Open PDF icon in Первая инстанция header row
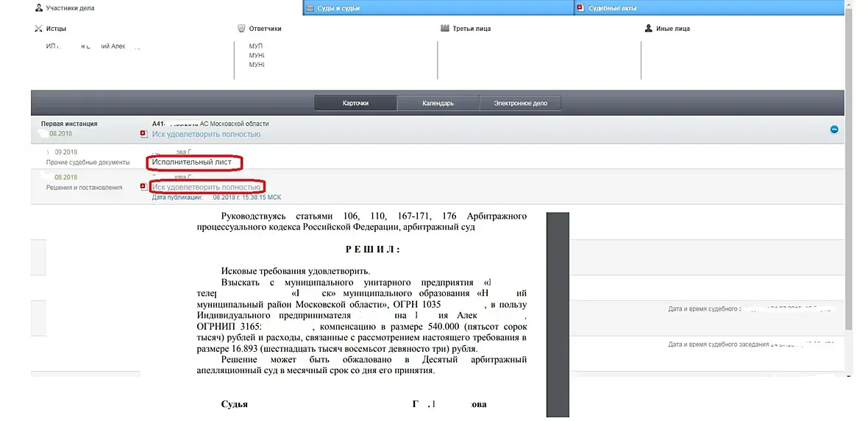868x421 pixels. 143,134
